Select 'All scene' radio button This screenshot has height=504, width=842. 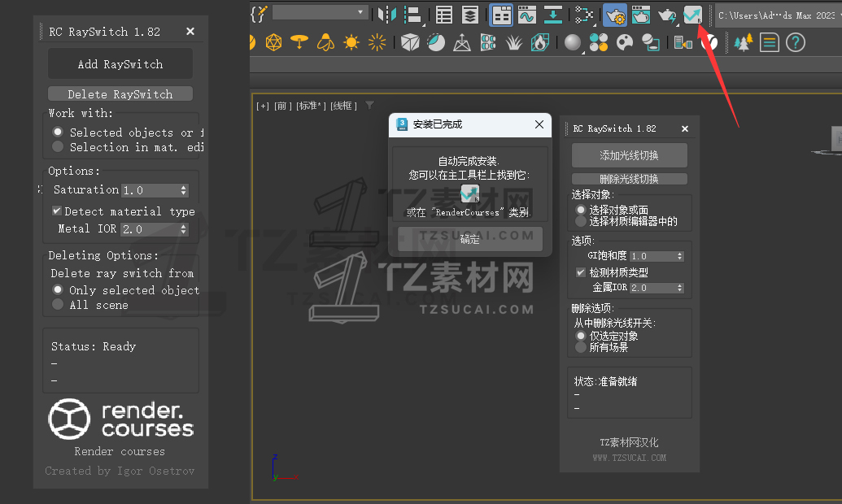tap(58, 304)
